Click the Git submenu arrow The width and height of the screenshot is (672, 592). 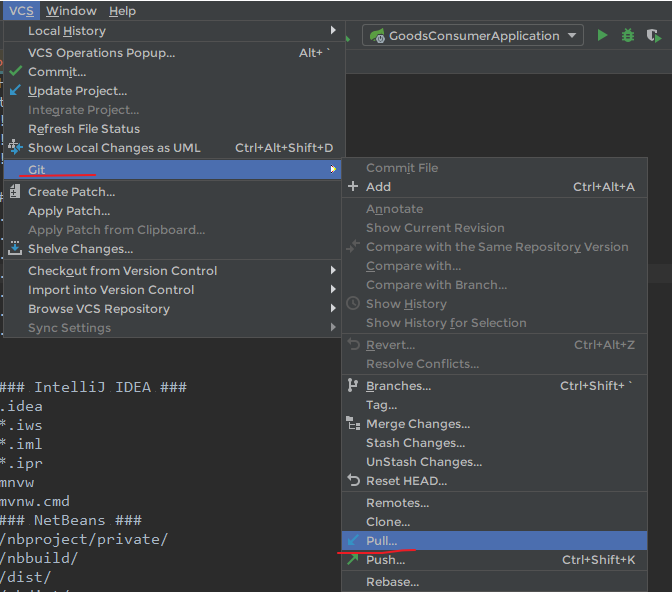coord(333,169)
